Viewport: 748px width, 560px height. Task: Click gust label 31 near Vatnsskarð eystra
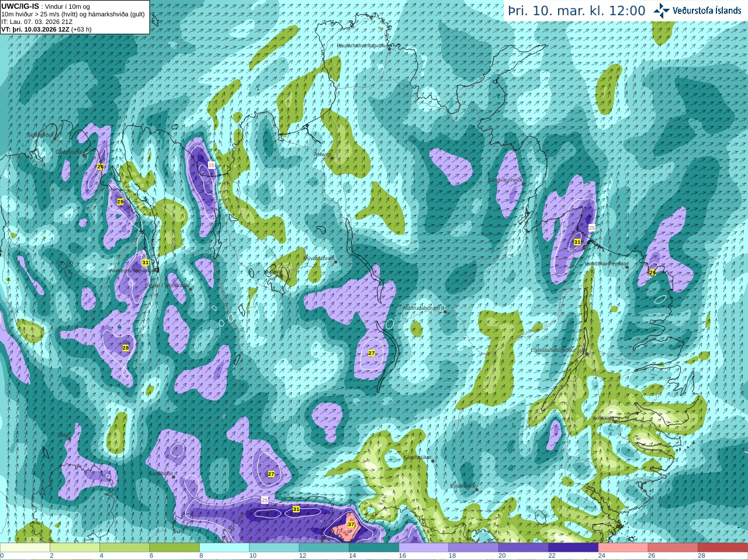577,242
